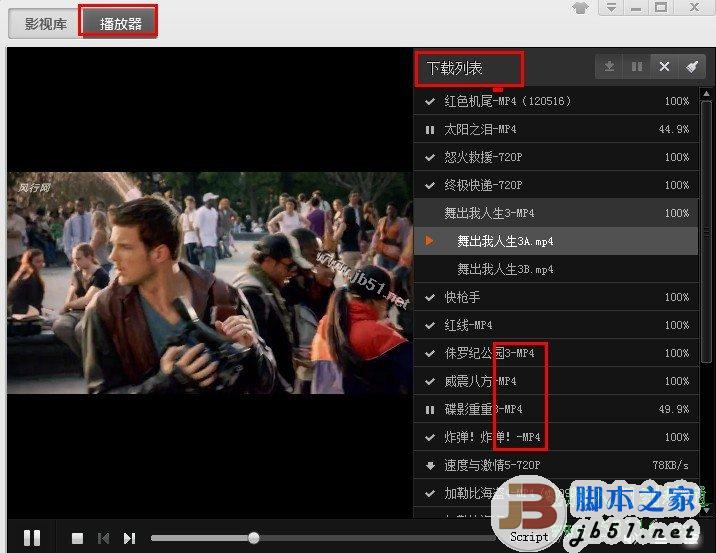Open the title bar dropdown menu arrow
Screen dimensions: 716x553
(x=611, y=7)
